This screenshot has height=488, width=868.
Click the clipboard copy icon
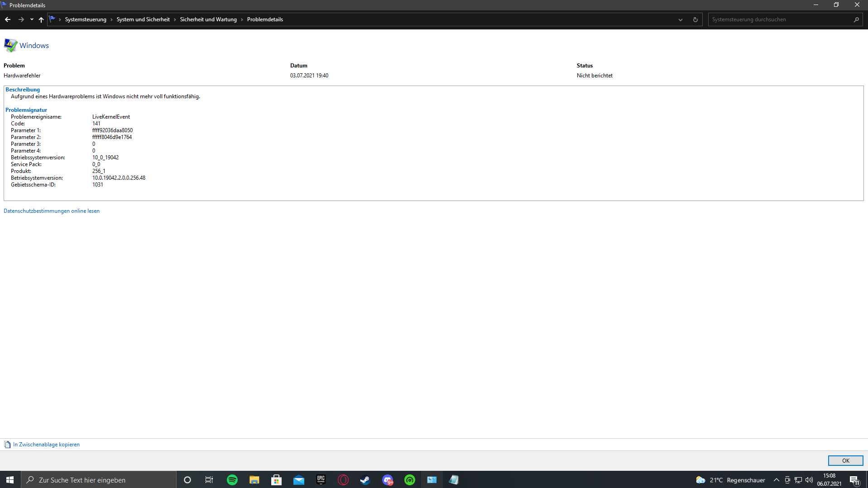(7, 445)
